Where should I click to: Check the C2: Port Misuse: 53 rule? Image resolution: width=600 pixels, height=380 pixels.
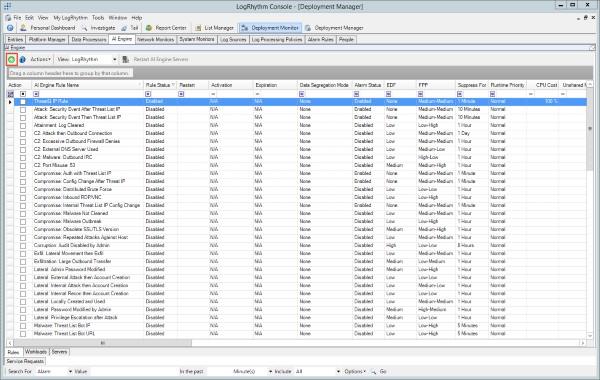tap(23, 166)
